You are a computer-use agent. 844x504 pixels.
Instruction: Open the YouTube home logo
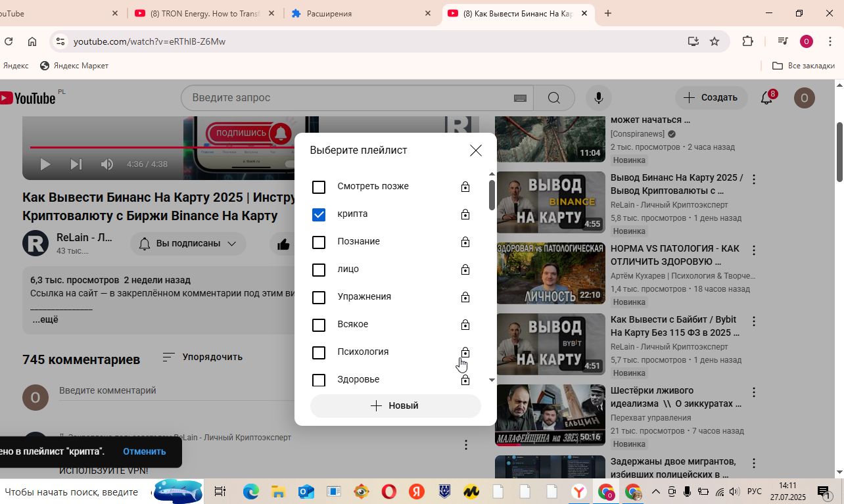pos(28,98)
